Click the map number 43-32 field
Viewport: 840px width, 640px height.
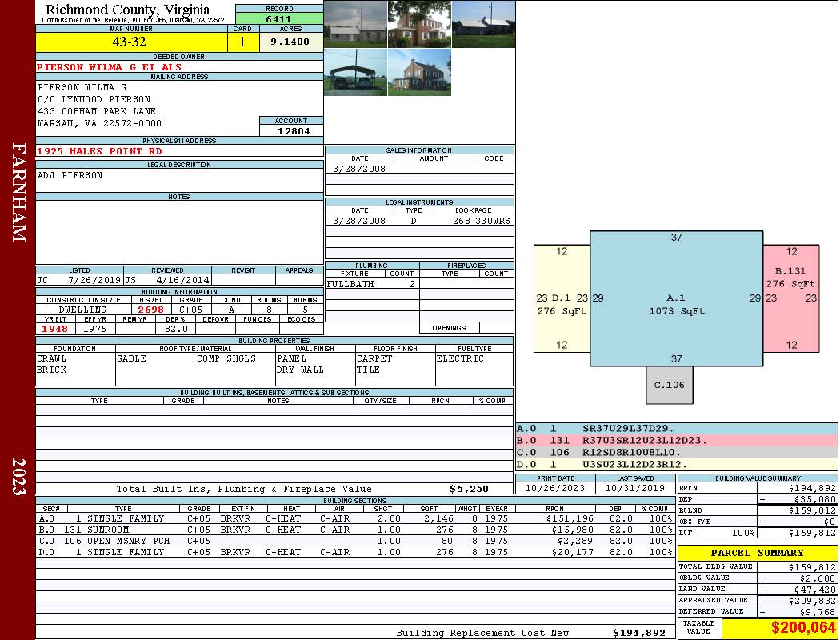pos(131,42)
